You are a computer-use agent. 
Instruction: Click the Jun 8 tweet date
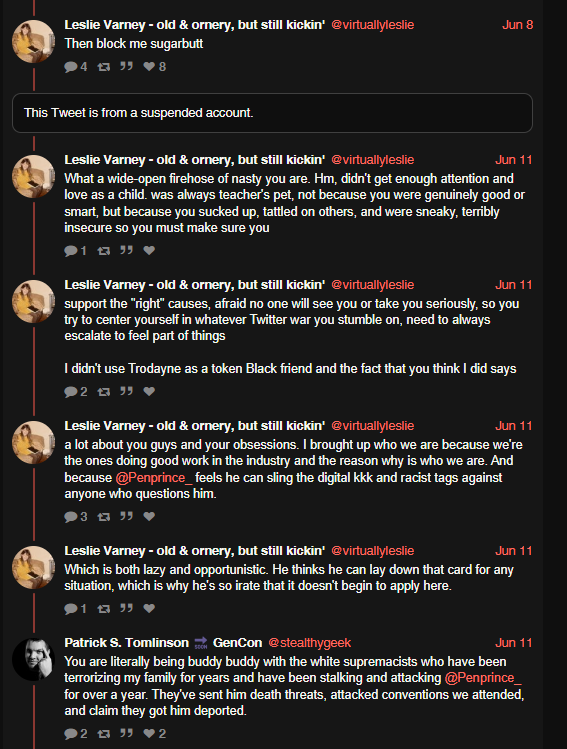(517, 25)
